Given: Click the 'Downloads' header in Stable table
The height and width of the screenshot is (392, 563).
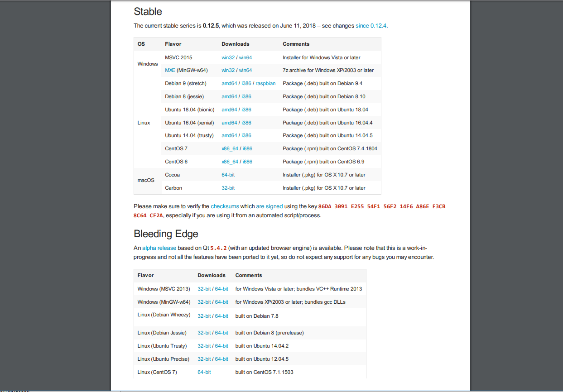Looking at the screenshot, I should pyautogui.click(x=236, y=44).
